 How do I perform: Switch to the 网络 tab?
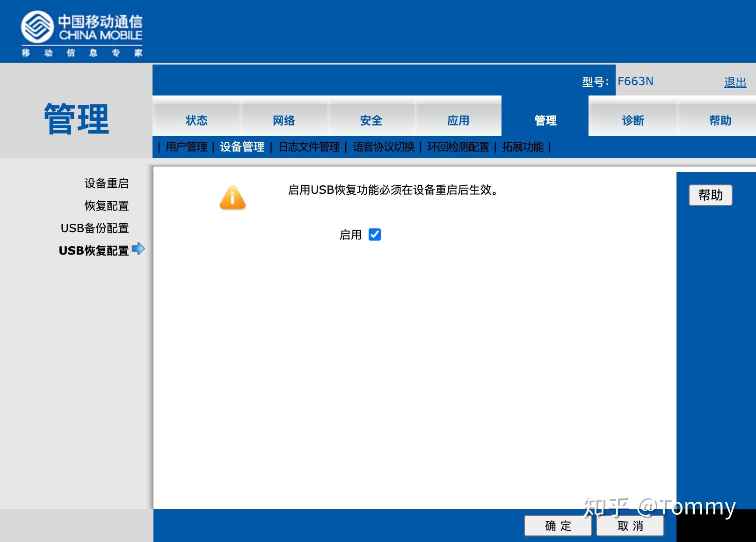pos(283,120)
